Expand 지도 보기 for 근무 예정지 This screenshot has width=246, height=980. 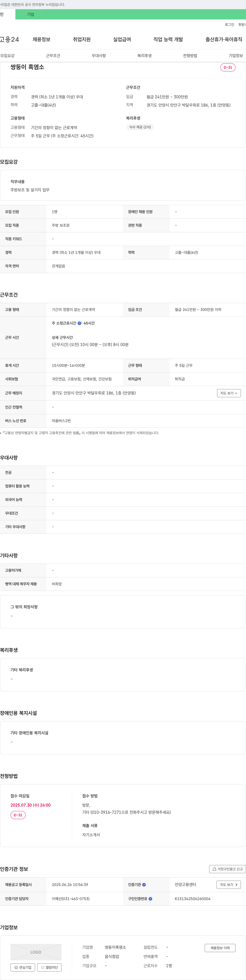point(229,393)
